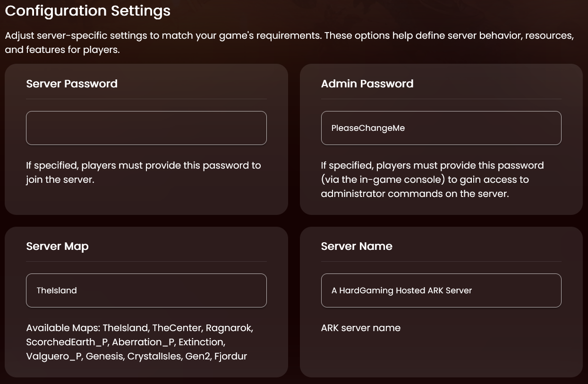Click the Server Map card title

[x=57, y=246]
